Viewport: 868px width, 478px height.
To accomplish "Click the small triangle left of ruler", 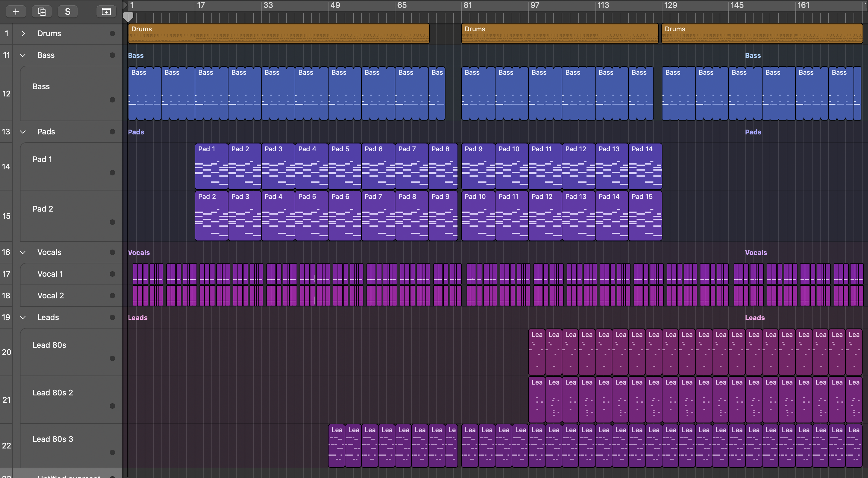I will click(x=125, y=5).
